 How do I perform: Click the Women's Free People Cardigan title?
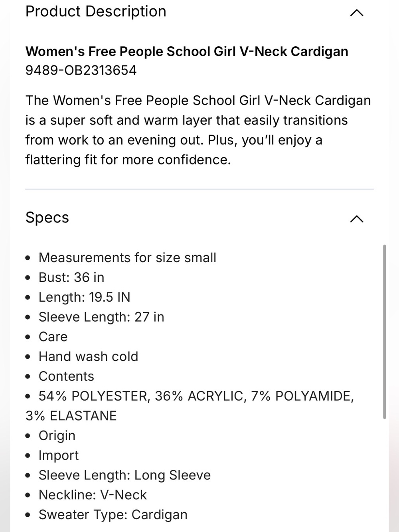[187, 51]
